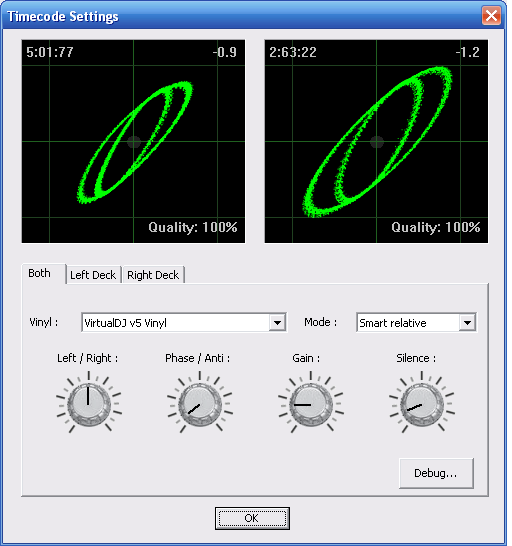Expand the Mode dropdown arrow
Image resolution: width=512 pixels, height=546 pixels.
click(467, 322)
